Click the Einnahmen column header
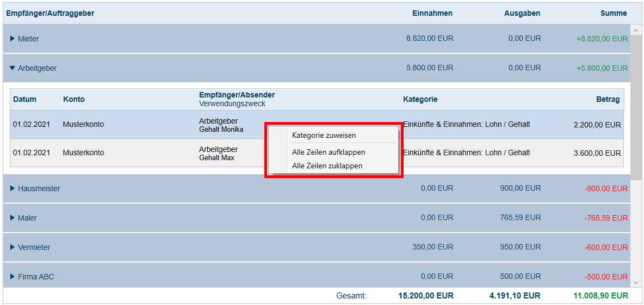644x305 pixels. pos(432,13)
